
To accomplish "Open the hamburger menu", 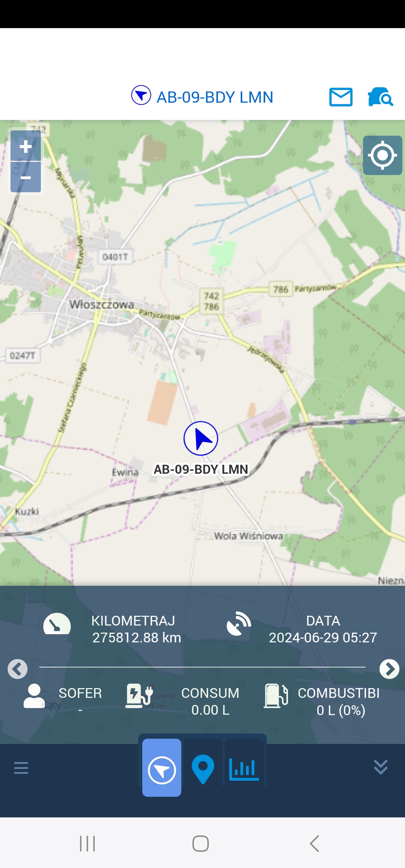I will tap(21, 768).
